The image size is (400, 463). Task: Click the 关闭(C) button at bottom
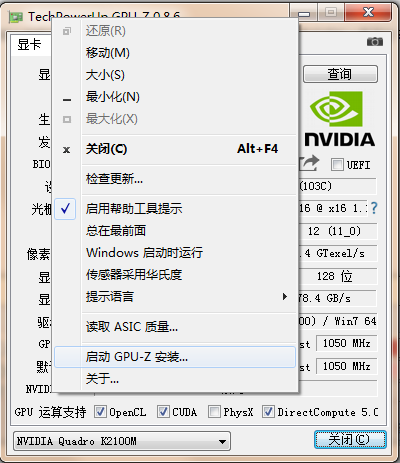350,440
